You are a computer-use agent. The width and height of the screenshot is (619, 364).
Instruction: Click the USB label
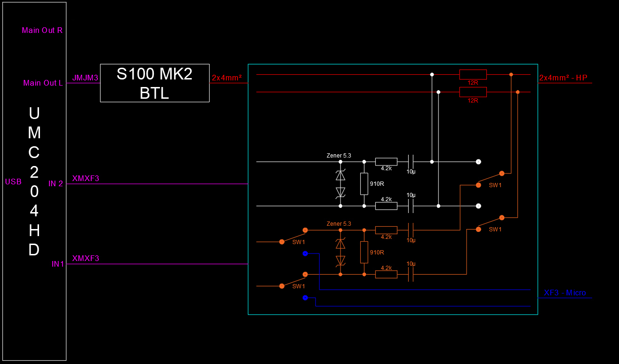pyautogui.click(x=13, y=182)
